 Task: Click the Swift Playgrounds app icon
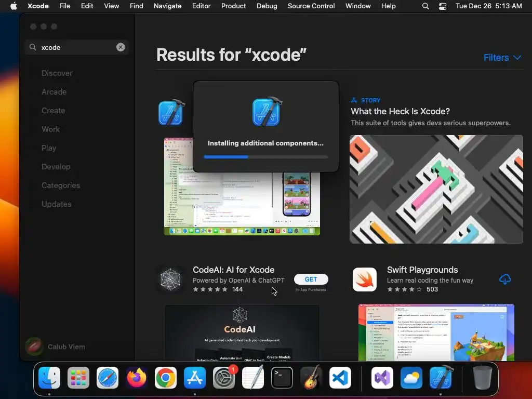tap(365, 280)
